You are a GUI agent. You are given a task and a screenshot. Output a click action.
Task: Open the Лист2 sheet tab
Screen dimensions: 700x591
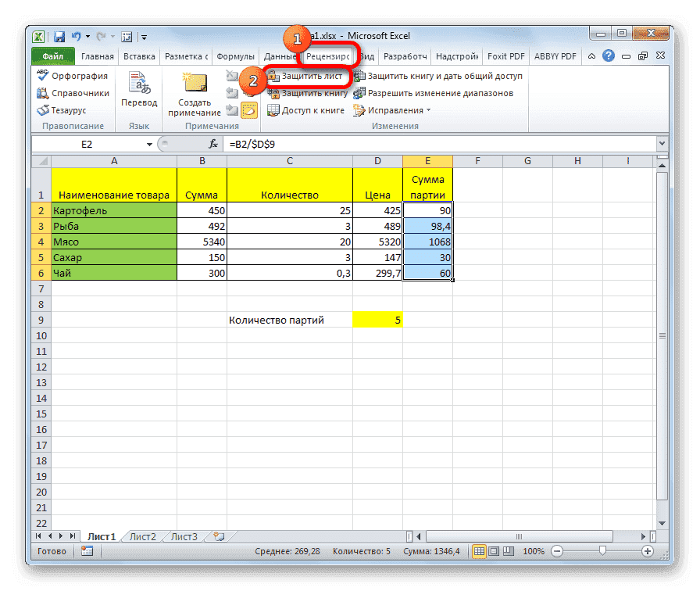click(x=142, y=536)
